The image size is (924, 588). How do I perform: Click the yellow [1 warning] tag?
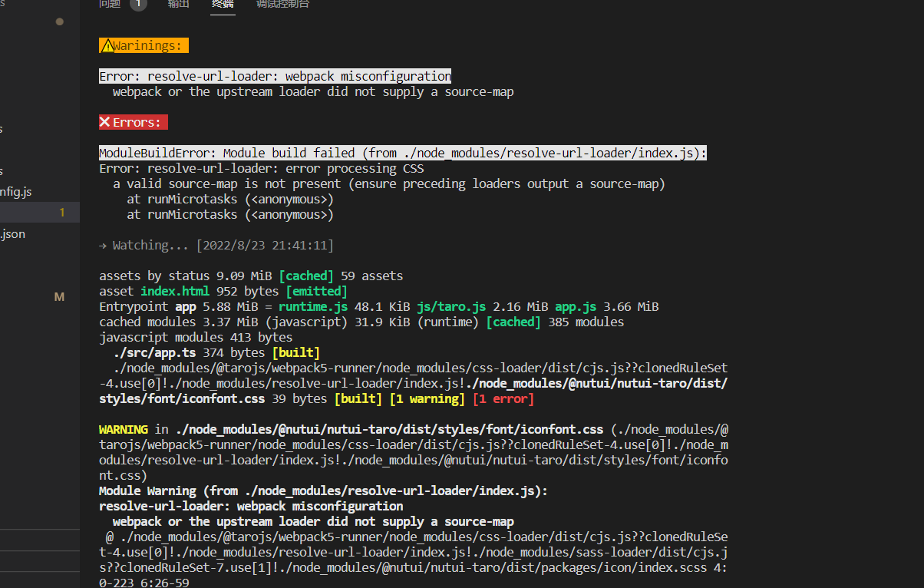427,398
